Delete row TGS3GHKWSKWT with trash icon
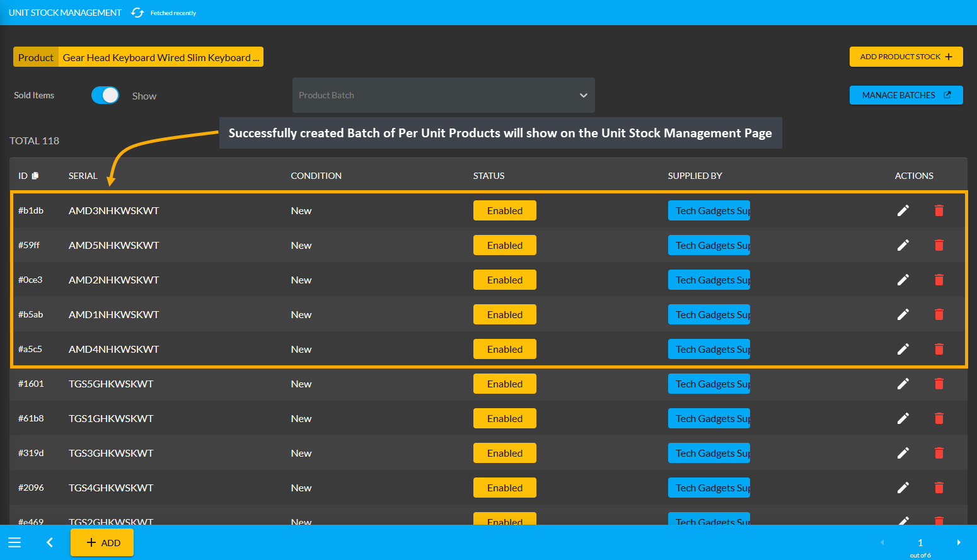977x560 pixels. pos(939,453)
